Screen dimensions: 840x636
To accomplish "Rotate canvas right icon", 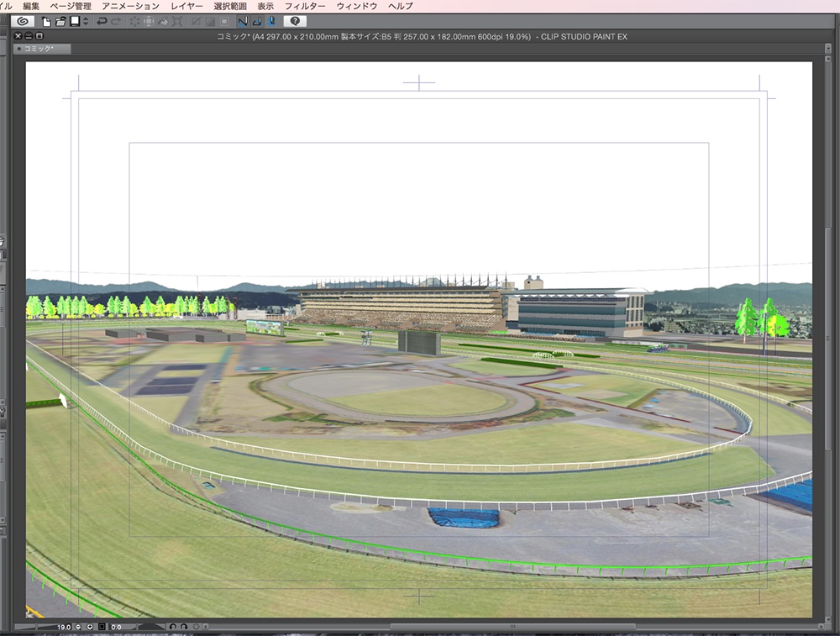I will [x=184, y=627].
